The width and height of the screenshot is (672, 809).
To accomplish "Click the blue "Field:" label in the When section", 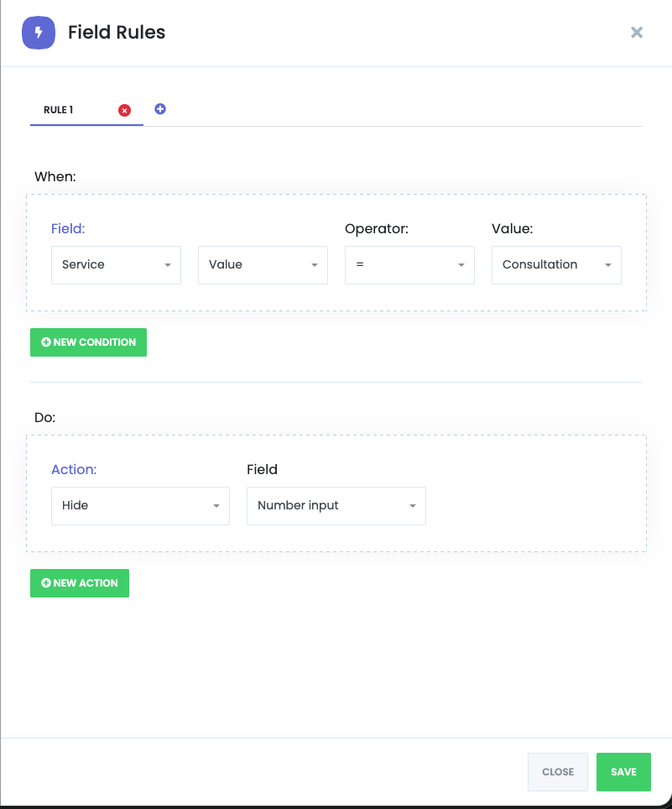I will pos(68,228).
